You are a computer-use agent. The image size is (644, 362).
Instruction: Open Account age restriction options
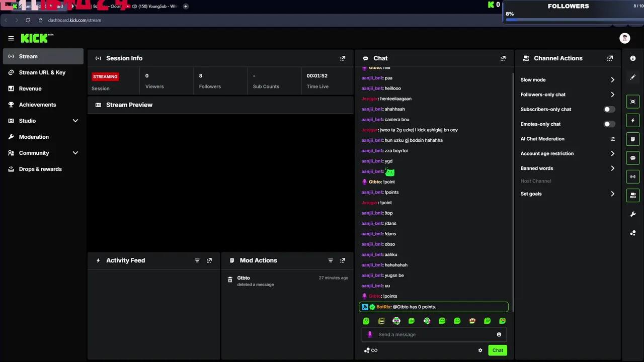click(568, 153)
